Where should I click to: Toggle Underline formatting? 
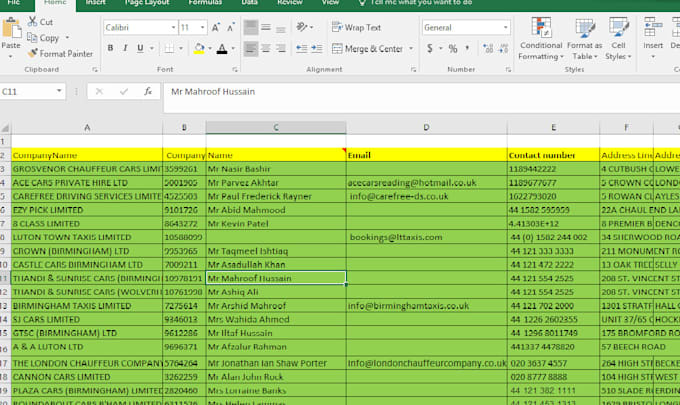pyautogui.click(x=140, y=48)
